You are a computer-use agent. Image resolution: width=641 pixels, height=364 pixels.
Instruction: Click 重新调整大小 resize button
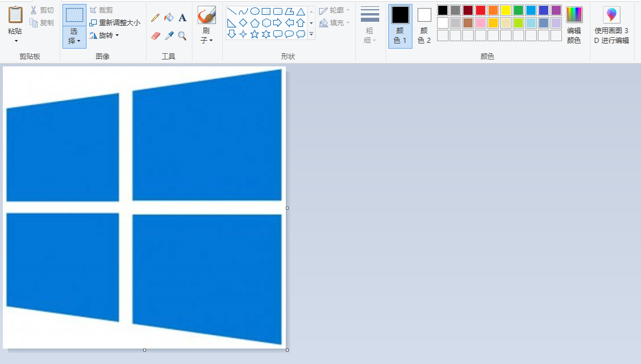[115, 23]
